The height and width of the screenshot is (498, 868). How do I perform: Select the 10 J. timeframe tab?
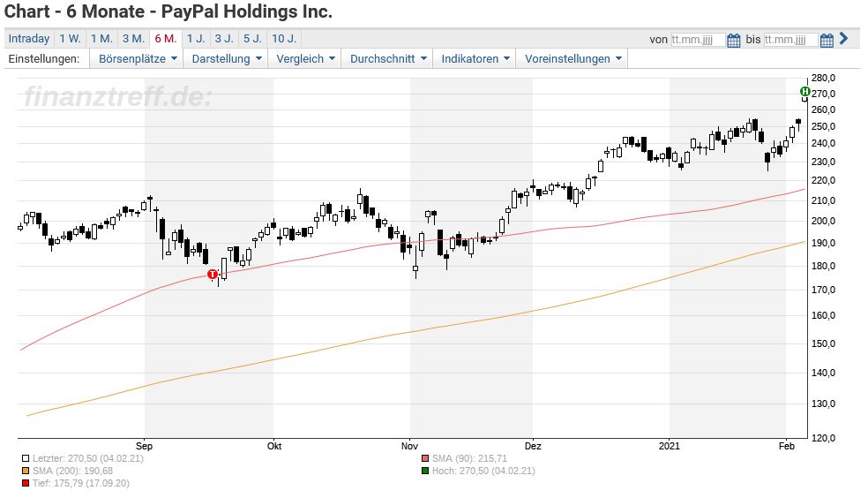tap(284, 38)
